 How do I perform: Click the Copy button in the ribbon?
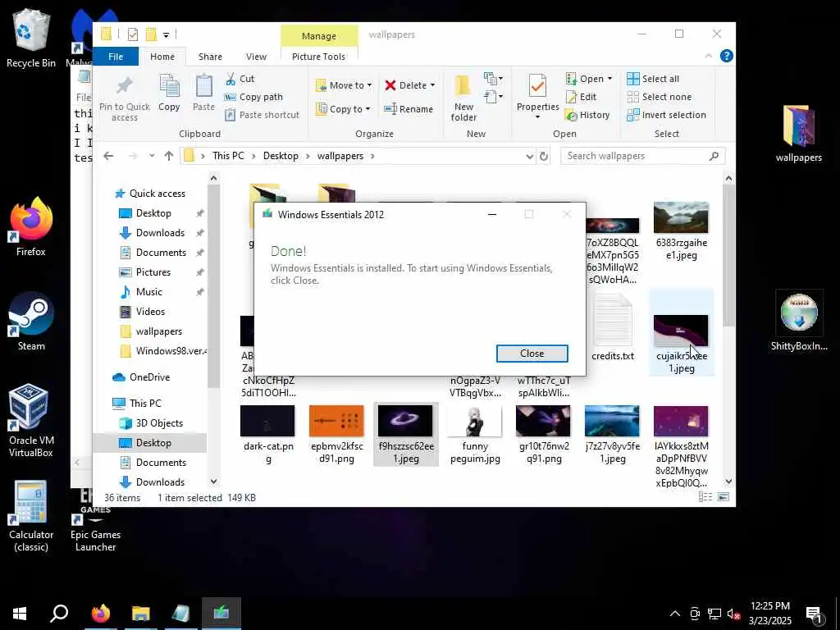tap(169, 92)
